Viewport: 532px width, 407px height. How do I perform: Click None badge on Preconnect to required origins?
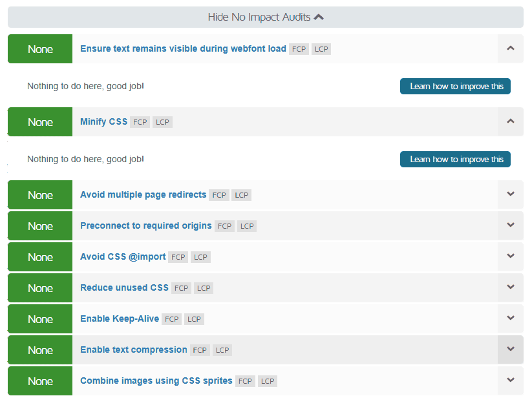click(40, 226)
